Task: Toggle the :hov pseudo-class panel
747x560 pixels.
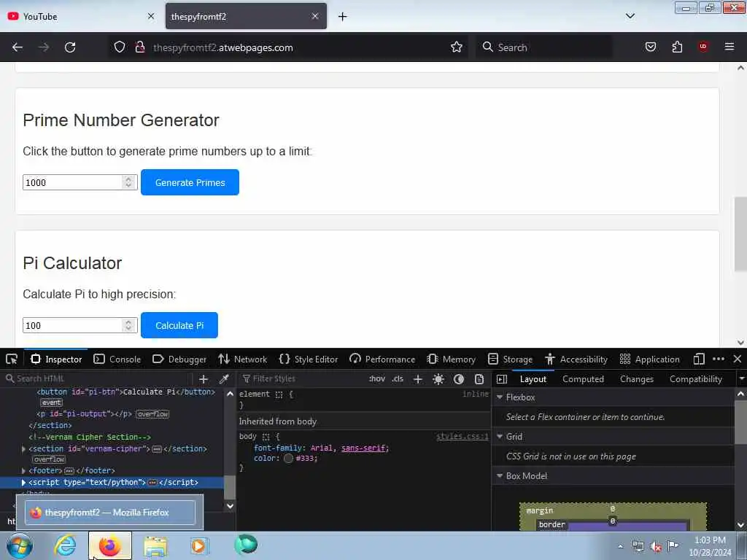Action: coord(377,379)
